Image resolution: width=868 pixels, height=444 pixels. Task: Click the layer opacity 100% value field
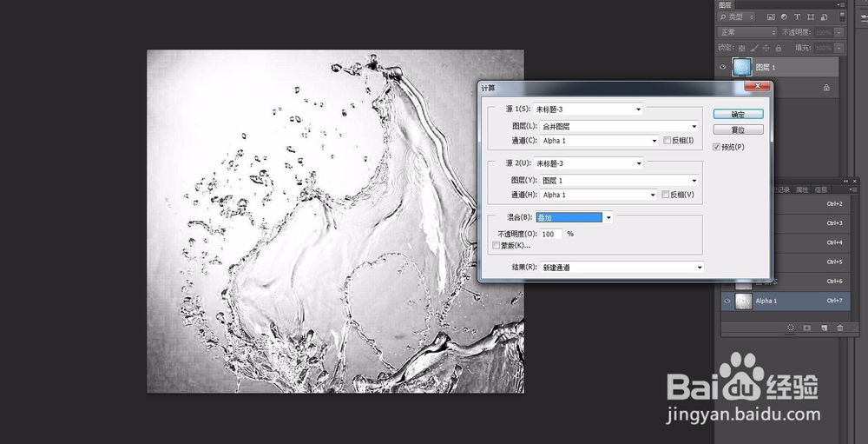coord(825,33)
